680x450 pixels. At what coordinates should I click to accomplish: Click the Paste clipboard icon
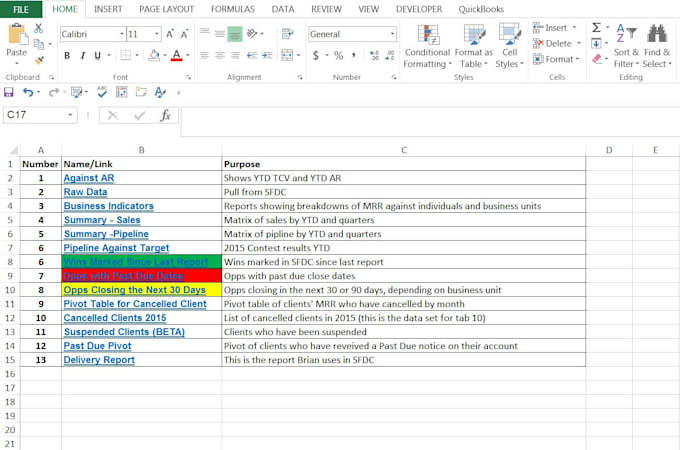pyautogui.click(x=17, y=35)
